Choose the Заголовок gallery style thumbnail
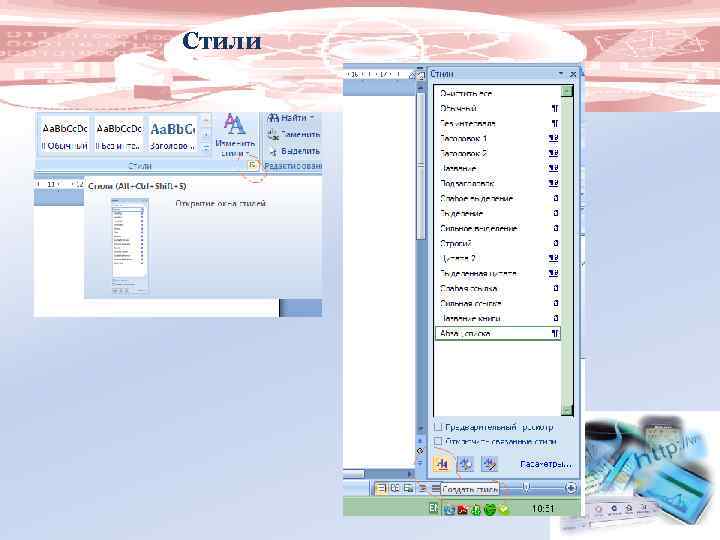 [x=173, y=135]
